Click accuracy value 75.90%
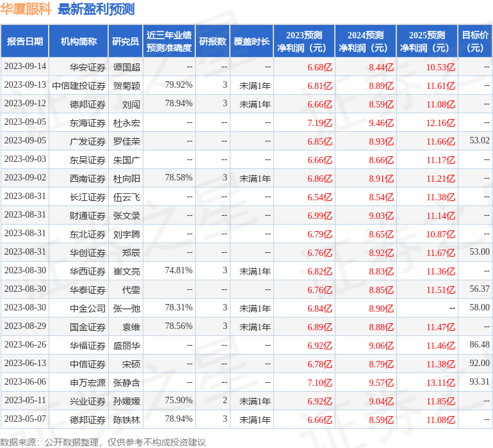The height and width of the screenshot is (448, 493). click(179, 400)
